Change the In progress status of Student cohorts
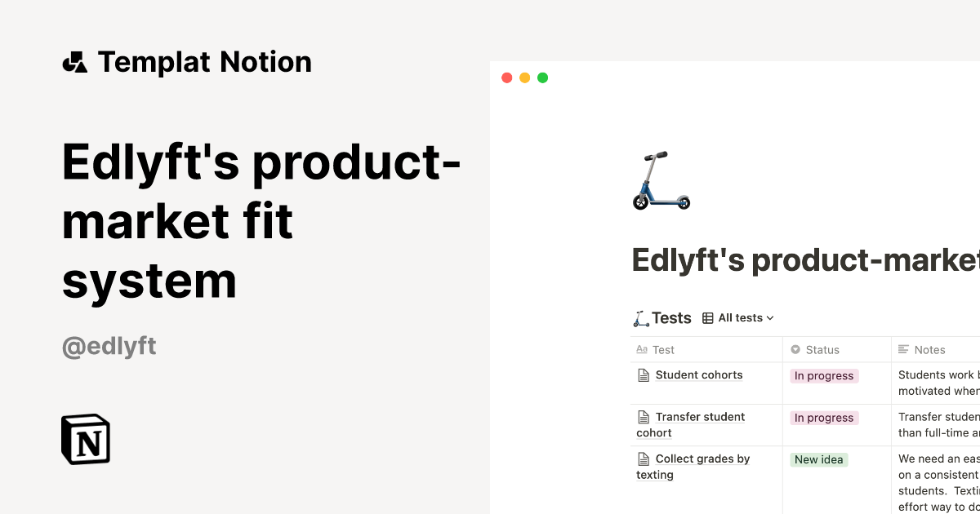This screenshot has width=980, height=514. [x=823, y=375]
